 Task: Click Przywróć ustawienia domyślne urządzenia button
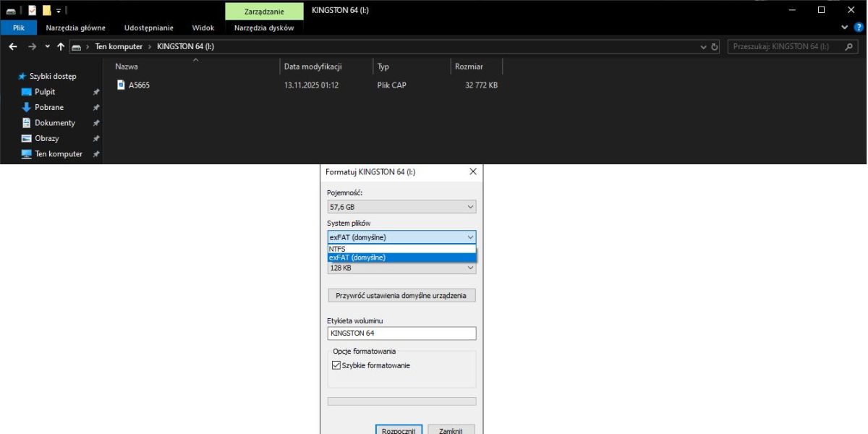(401, 295)
